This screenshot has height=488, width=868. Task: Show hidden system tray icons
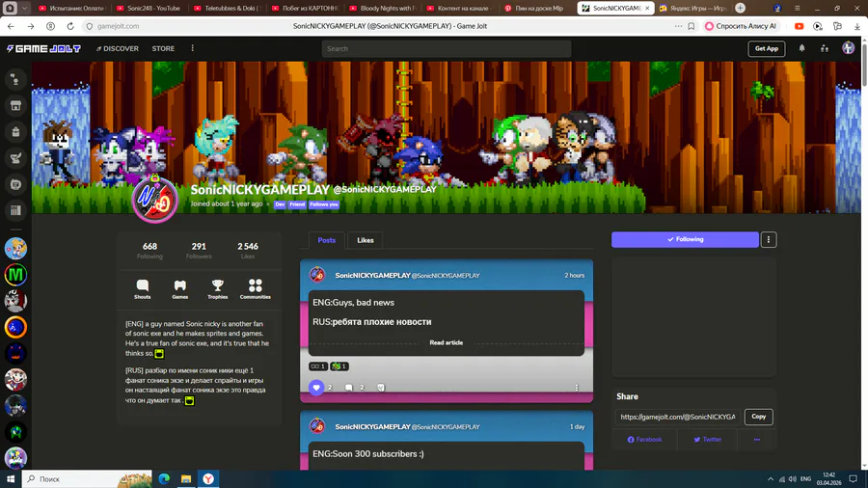click(770, 479)
